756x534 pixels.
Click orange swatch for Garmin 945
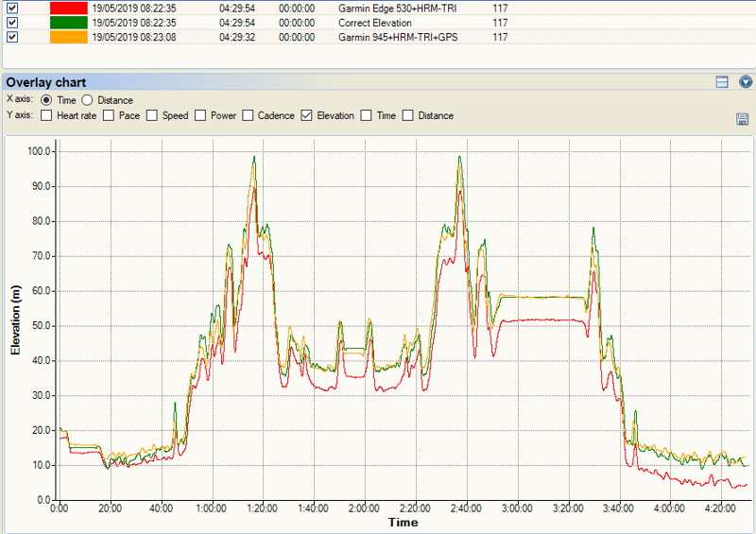pyautogui.click(x=69, y=37)
